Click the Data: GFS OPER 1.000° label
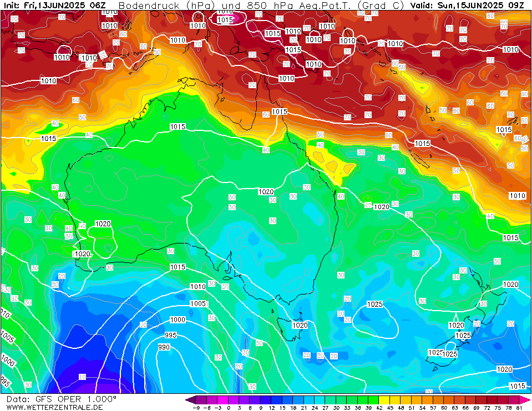The height and width of the screenshot is (411, 532). (x=62, y=399)
